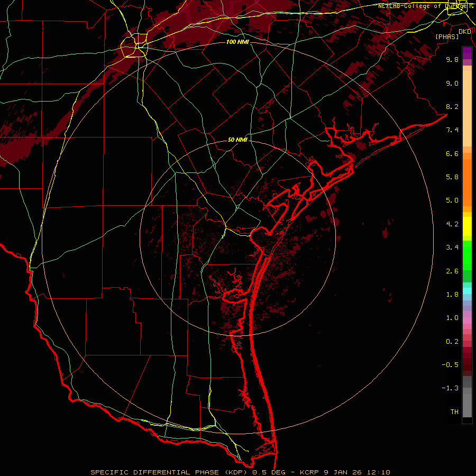Click the 2.6 scale value
The image size is (476, 476).
click(452, 271)
